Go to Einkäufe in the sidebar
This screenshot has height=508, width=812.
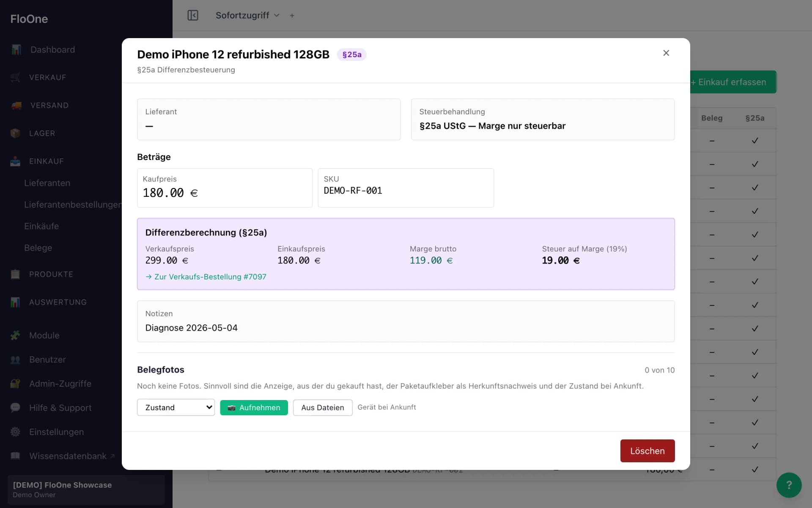click(41, 226)
